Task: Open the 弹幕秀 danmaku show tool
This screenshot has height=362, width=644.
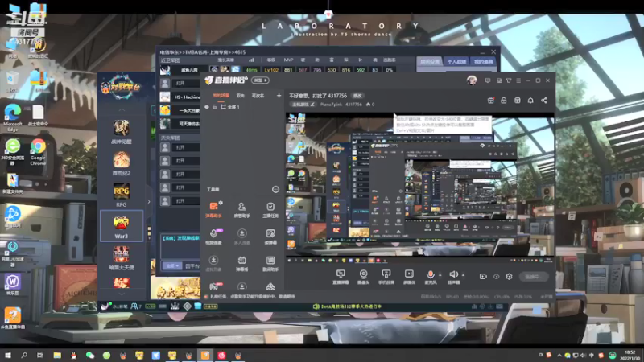Action: (242, 264)
